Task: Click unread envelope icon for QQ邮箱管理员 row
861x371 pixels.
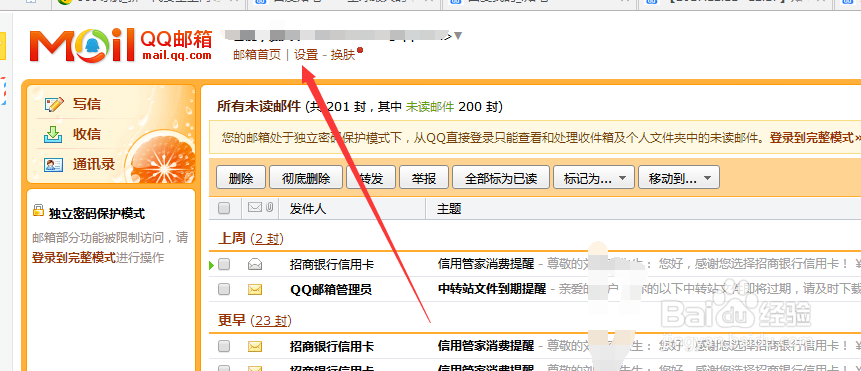Action: tap(255, 289)
